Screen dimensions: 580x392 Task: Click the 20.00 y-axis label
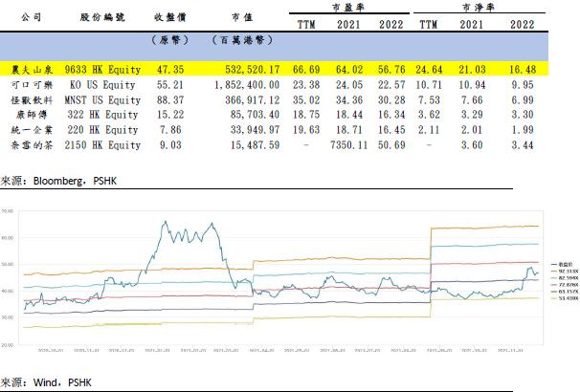pos(8,345)
